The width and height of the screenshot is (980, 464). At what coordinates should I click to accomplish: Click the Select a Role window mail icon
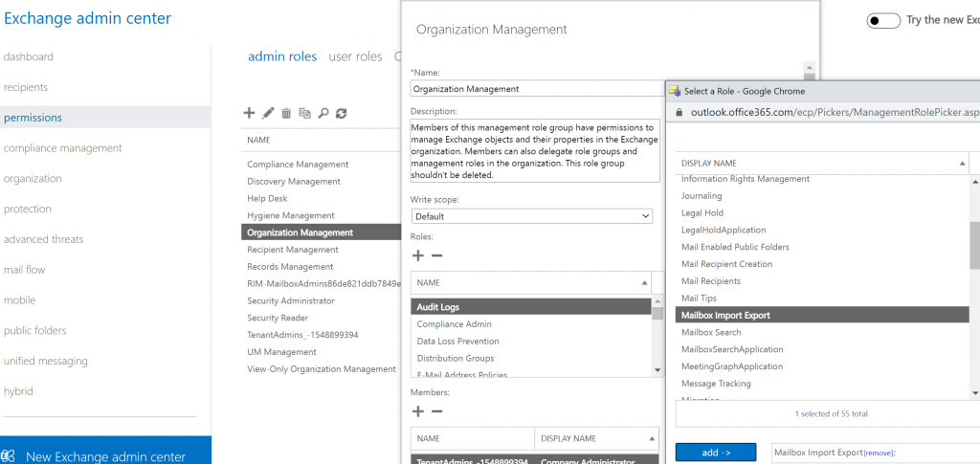point(675,91)
